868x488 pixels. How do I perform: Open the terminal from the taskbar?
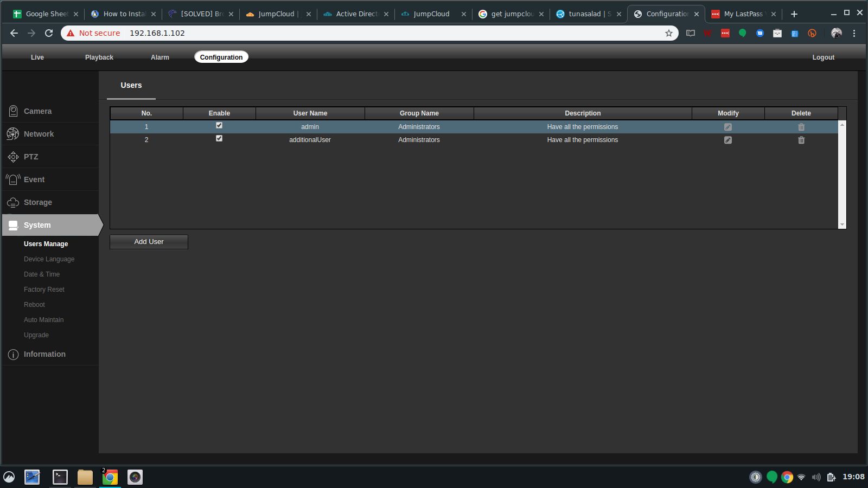click(60, 477)
